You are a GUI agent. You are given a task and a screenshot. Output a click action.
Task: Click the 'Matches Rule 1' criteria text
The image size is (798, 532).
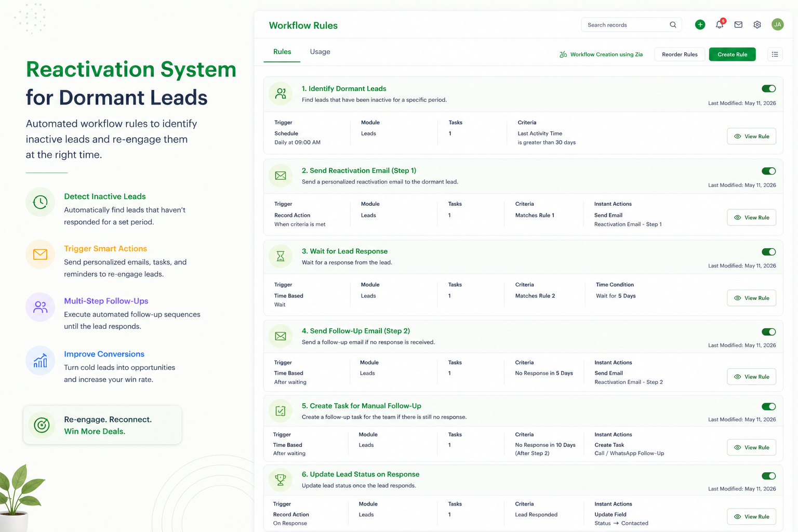(x=535, y=216)
